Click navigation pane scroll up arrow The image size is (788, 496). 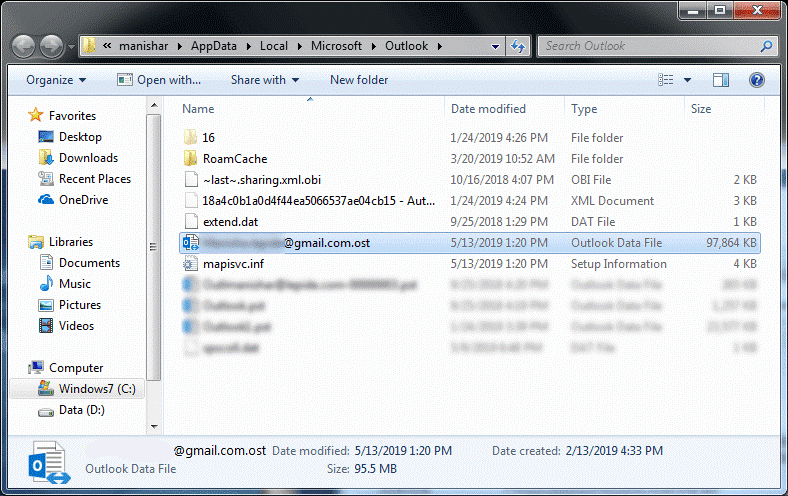coord(154,106)
